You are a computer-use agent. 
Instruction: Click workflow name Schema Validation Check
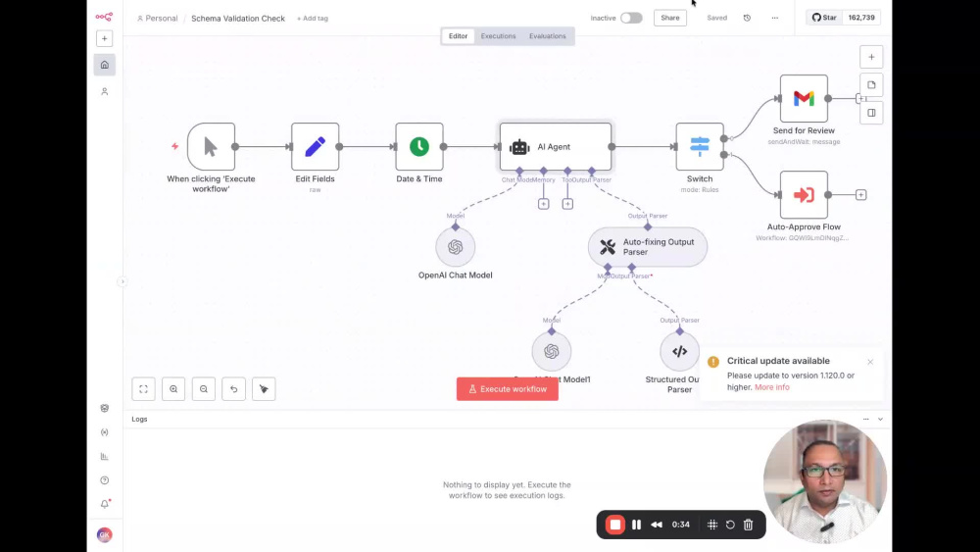click(x=238, y=18)
